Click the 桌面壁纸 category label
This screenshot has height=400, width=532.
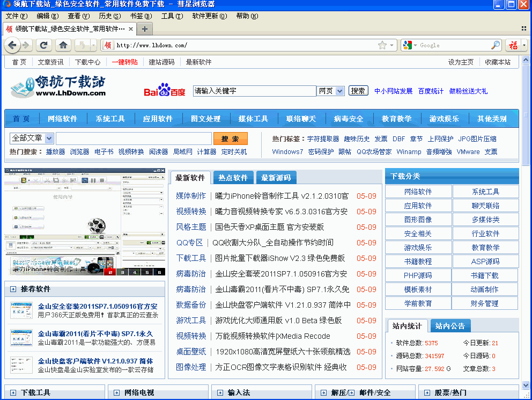tap(191, 352)
